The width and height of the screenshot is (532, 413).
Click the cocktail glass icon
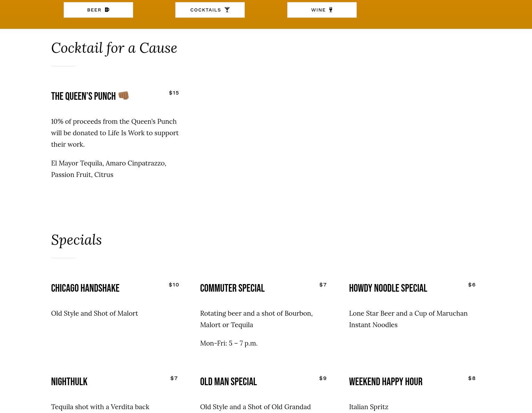pyautogui.click(x=227, y=10)
